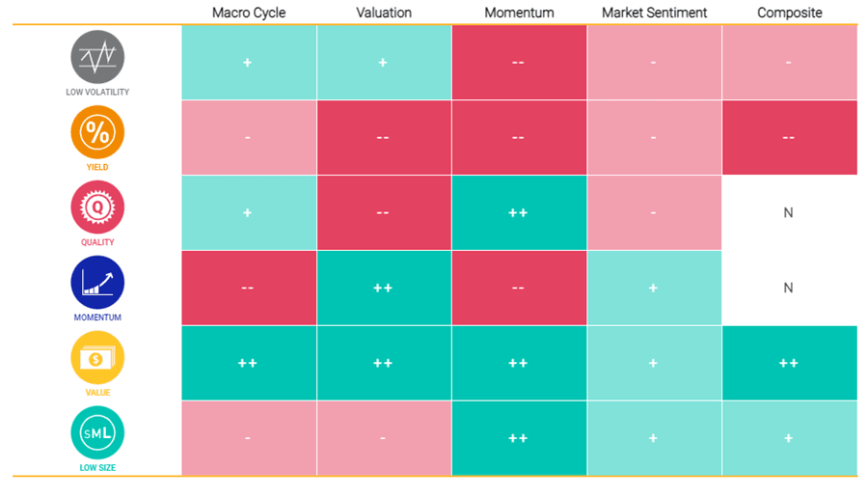Open the blue Momentum chart icon
This screenshot has height=497, width=868.
(97, 283)
